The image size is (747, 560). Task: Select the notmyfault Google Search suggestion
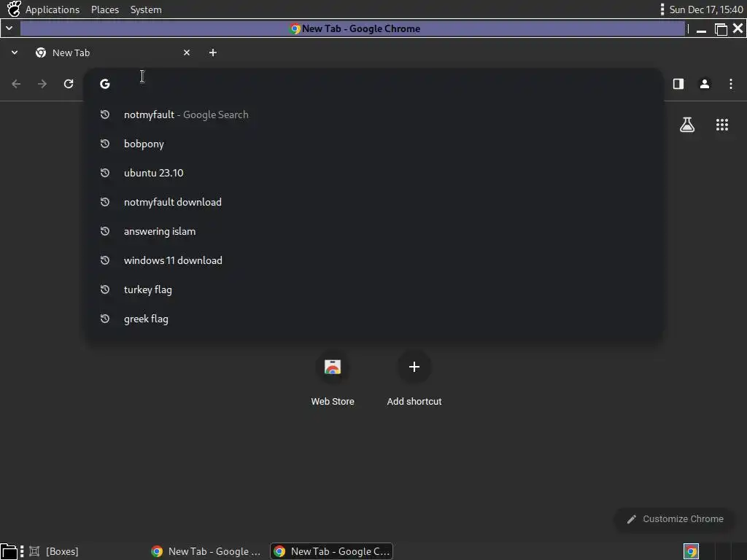pos(374,114)
